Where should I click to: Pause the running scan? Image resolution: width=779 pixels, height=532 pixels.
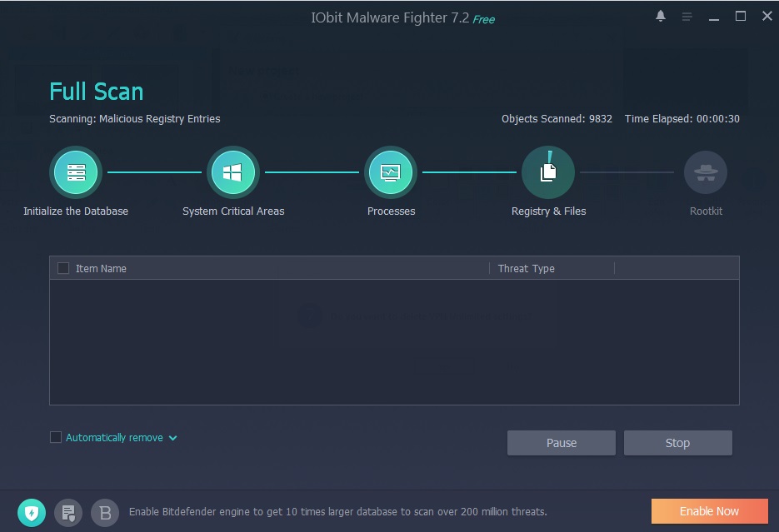pyautogui.click(x=562, y=443)
